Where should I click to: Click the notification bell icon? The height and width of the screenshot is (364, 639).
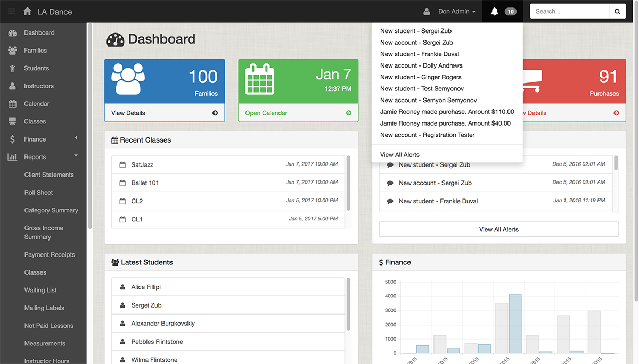(495, 11)
